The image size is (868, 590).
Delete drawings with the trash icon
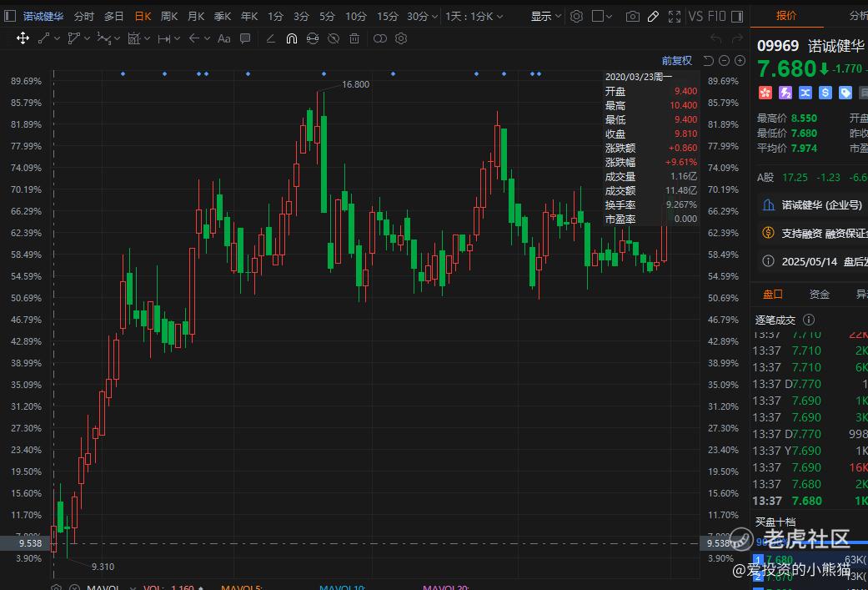(x=354, y=38)
